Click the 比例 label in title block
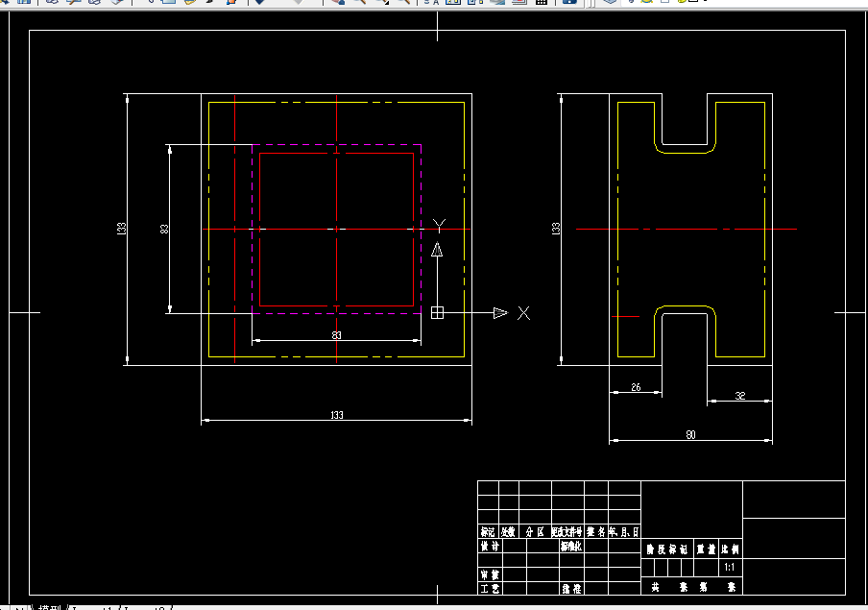Image resolution: width=868 pixels, height=610 pixels. point(730,549)
